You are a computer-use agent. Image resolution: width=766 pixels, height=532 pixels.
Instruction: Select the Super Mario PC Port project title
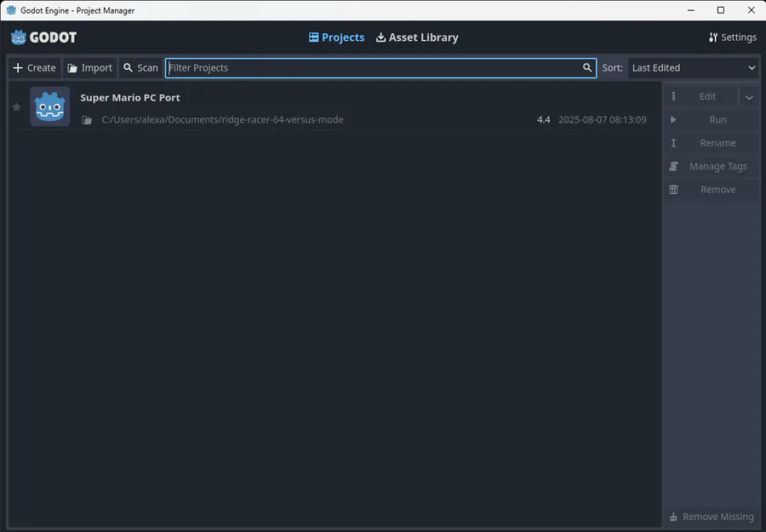point(130,98)
